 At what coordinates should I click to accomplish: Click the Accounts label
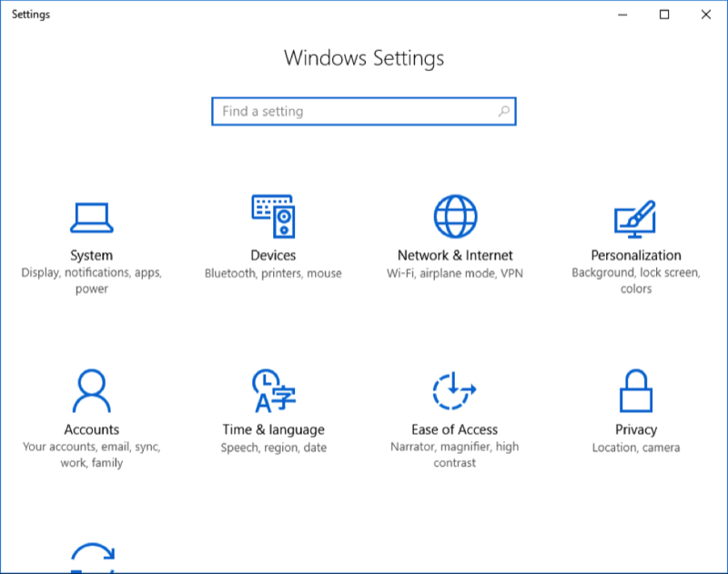click(x=92, y=429)
